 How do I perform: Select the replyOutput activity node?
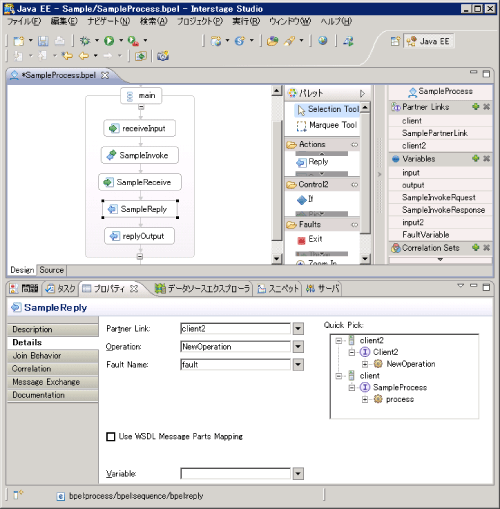coord(140,236)
